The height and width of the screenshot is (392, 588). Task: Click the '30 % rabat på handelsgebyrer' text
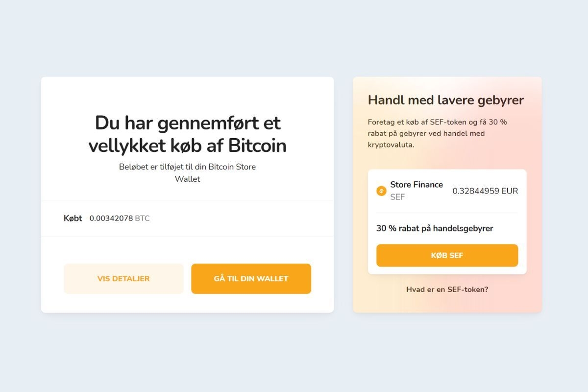pyautogui.click(x=434, y=228)
